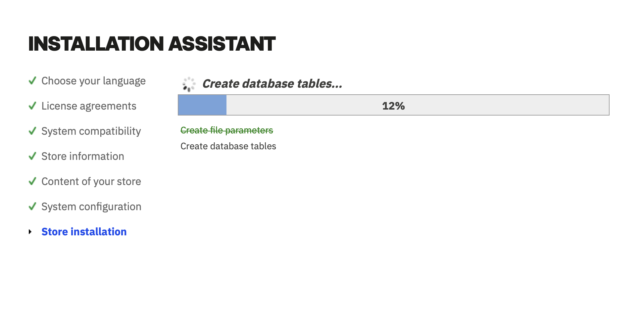Image resolution: width=644 pixels, height=332 pixels.
Task: Select the active Store installation step
Action: point(84,232)
